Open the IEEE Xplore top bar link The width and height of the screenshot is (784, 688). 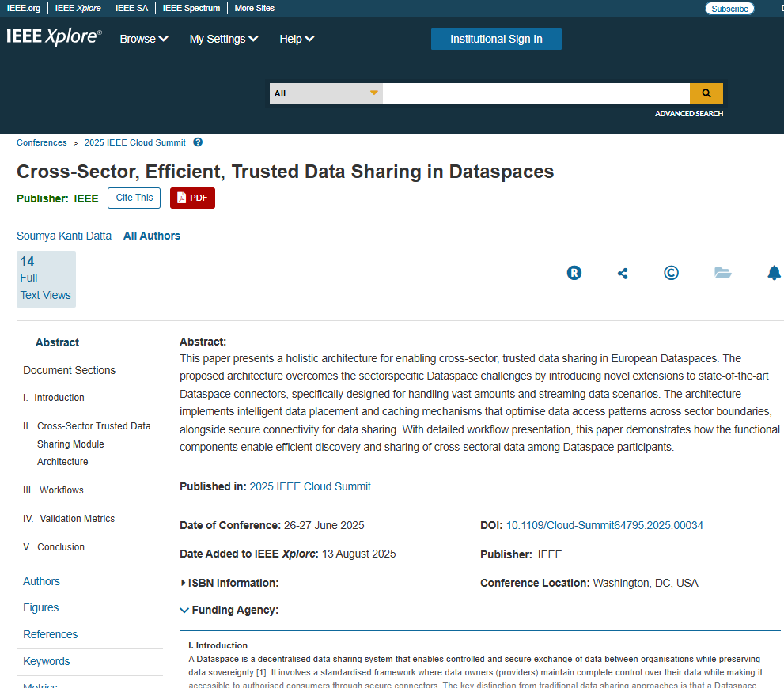pyautogui.click(x=78, y=8)
